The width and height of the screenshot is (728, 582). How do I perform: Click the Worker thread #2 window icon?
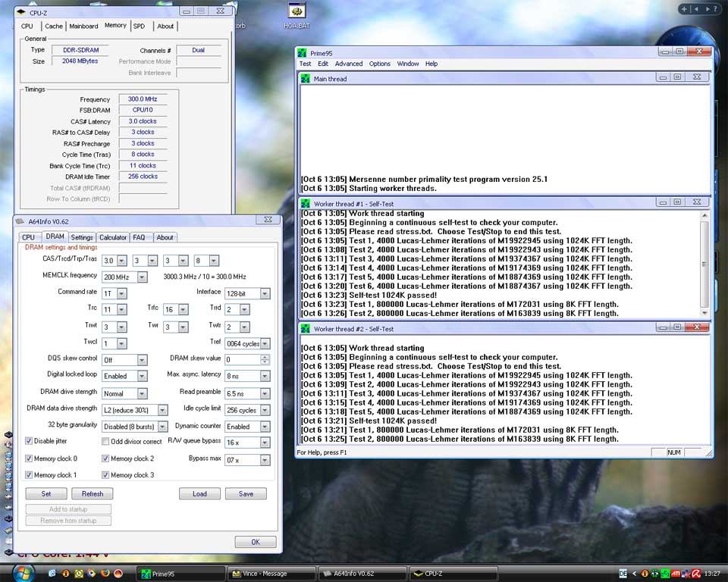coord(306,329)
